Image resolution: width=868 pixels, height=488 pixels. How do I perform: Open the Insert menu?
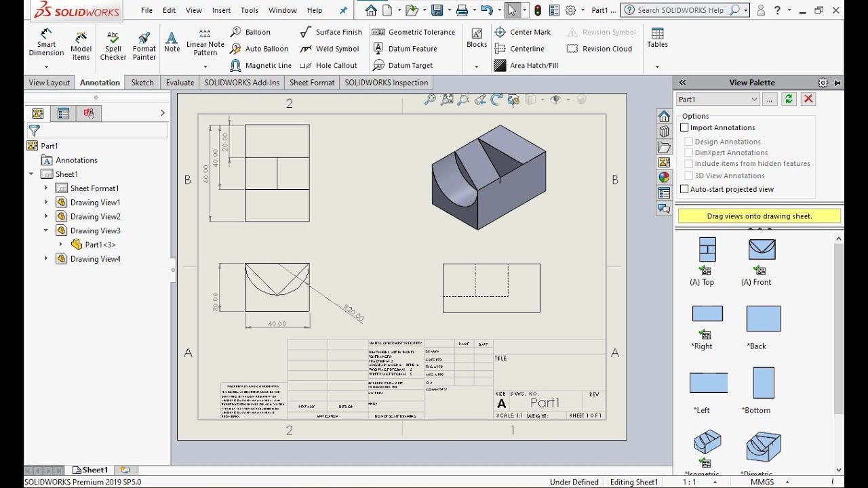221,10
